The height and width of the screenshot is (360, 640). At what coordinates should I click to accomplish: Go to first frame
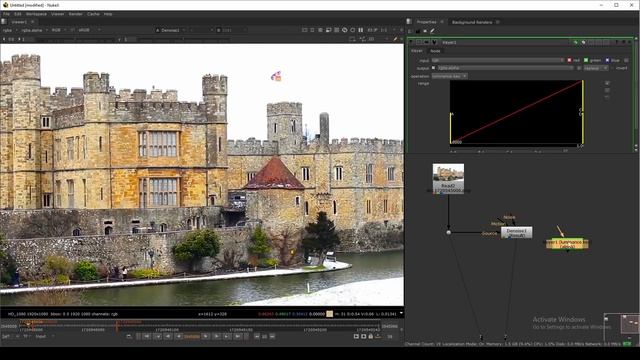[147, 336]
